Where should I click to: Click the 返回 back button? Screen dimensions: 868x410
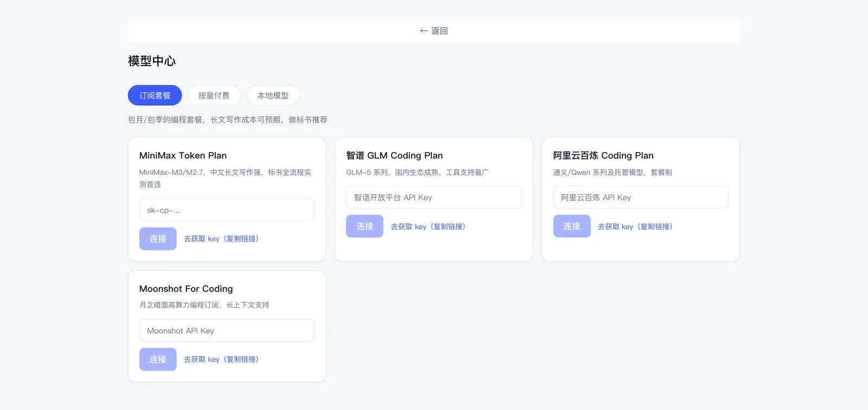pos(433,31)
